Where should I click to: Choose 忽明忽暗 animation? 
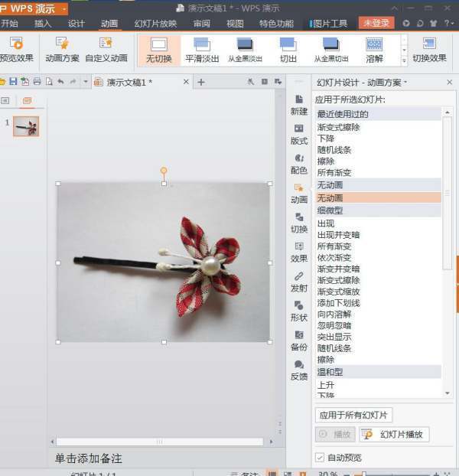tap(334, 326)
